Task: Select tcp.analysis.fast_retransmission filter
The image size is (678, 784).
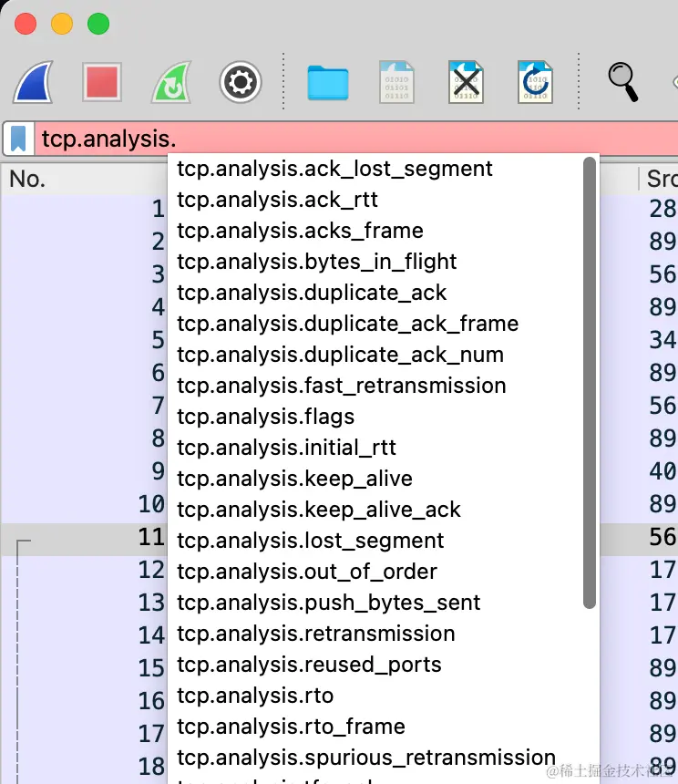Action: 342,386
